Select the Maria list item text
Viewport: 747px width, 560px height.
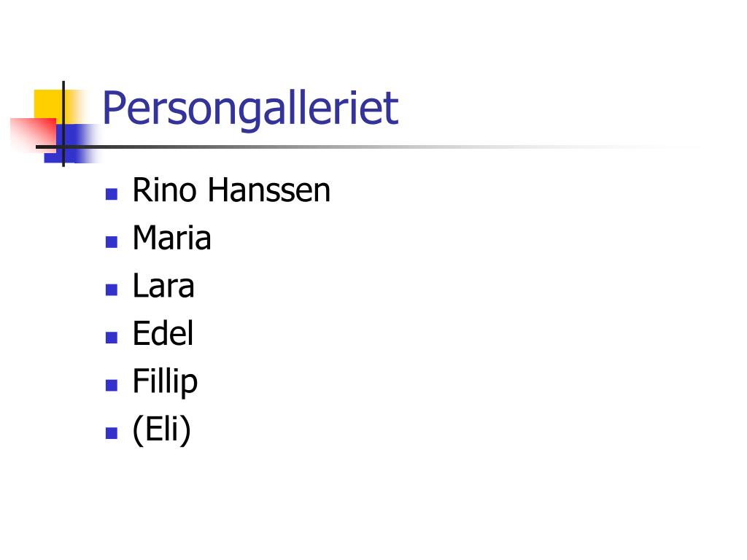[171, 238]
